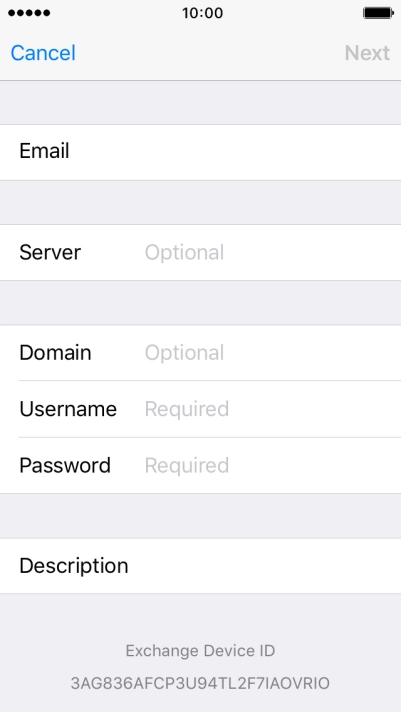Tap the Optional placeholder in Server row
The width and height of the screenshot is (401, 712).
pos(184,253)
